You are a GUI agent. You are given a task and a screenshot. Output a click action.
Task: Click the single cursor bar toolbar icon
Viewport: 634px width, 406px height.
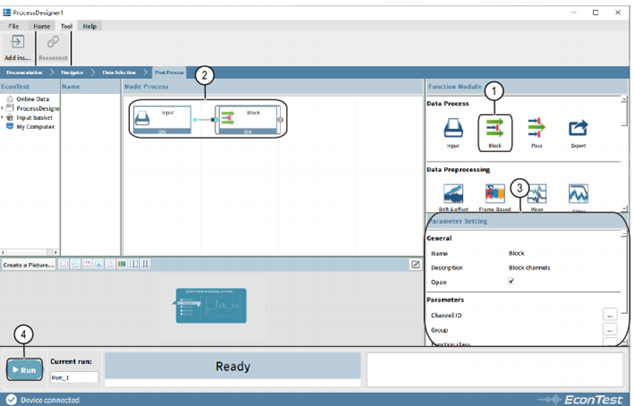[x=133, y=264]
